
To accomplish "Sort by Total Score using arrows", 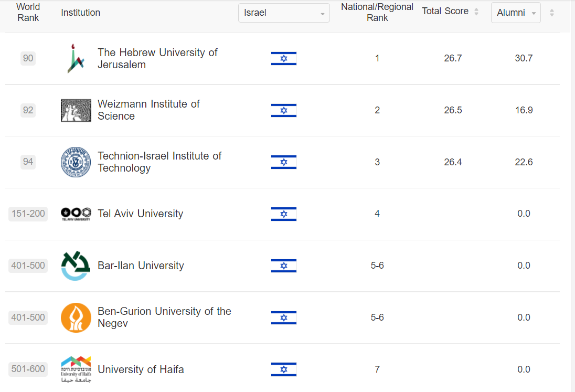I will (x=476, y=12).
